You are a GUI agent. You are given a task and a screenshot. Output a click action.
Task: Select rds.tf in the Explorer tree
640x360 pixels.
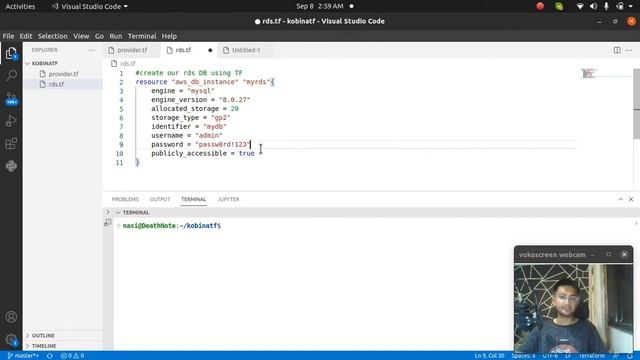pyautogui.click(x=63, y=84)
